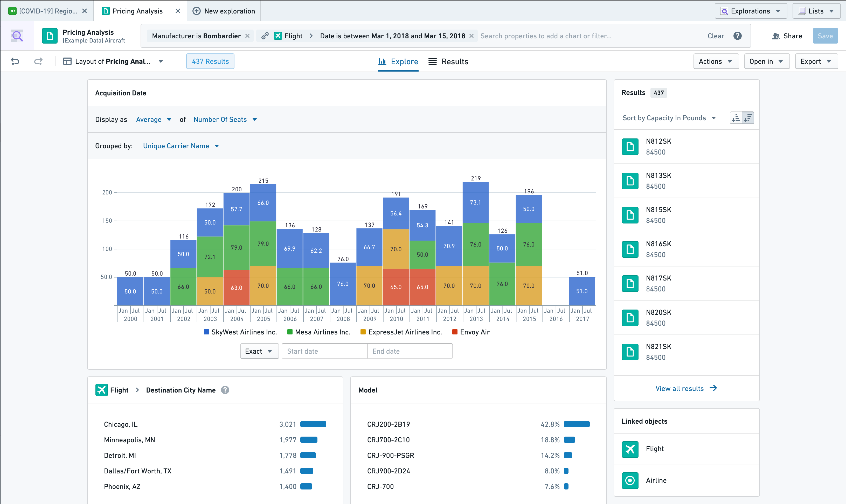846x504 pixels.
Task: Switch to the Results view tab
Action: (448, 61)
